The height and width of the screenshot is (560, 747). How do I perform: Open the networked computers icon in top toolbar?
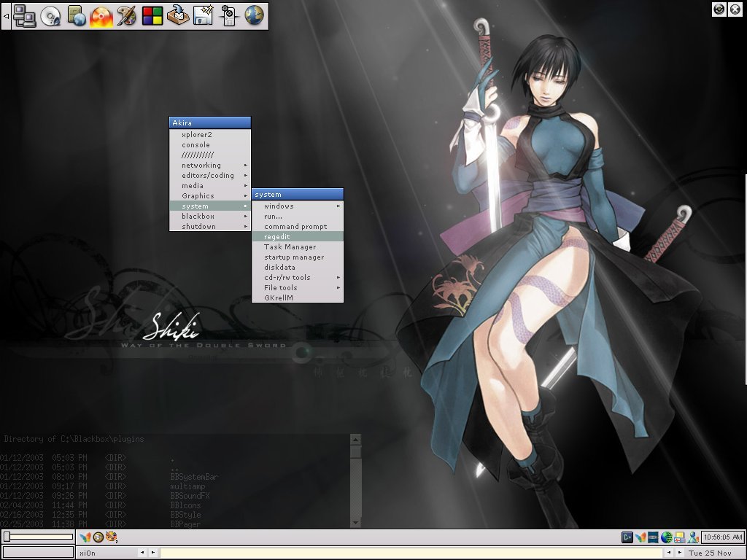pyautogui.click(x=24, y=16)
